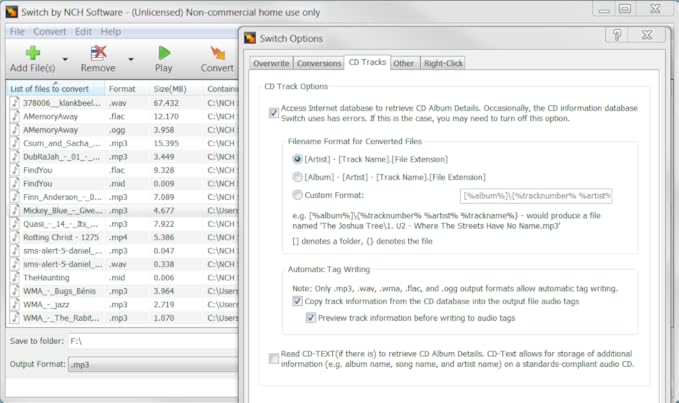This screenshot has width=679, height=403.
Task: Open the Add File(s) dropdown arrow
Action: (x=65, y=59)
